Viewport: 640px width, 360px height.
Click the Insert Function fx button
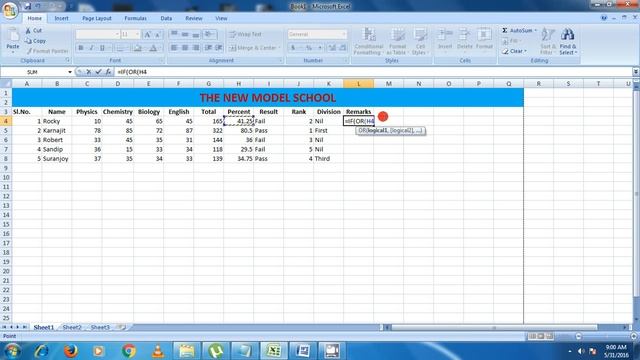[x=108, y=72]
